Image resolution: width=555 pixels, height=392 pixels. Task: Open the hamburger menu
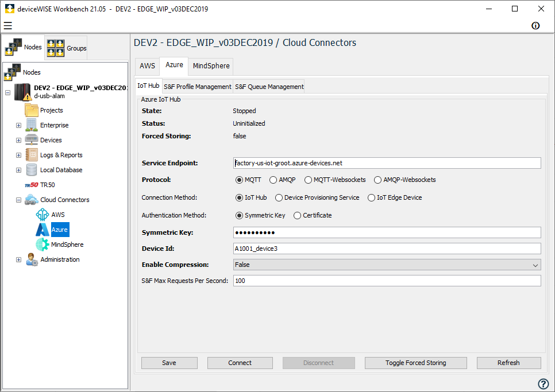pos(8,25)
